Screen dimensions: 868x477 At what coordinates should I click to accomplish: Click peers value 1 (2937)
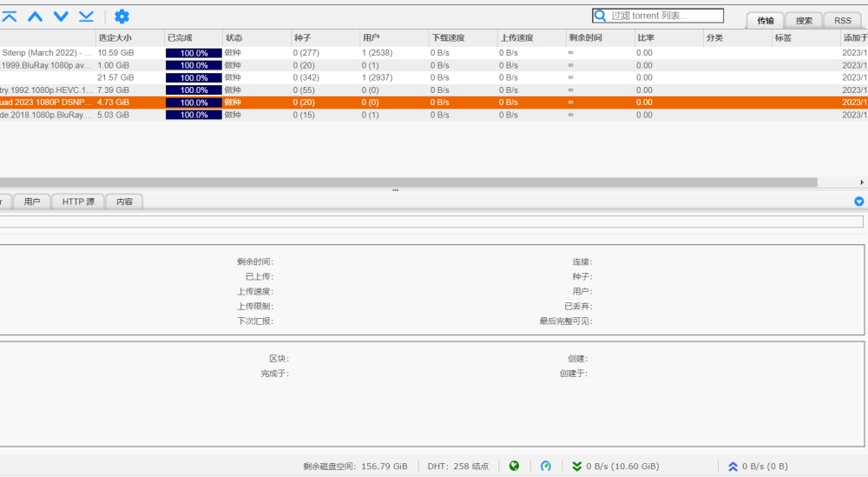click(x=377, y=77)
